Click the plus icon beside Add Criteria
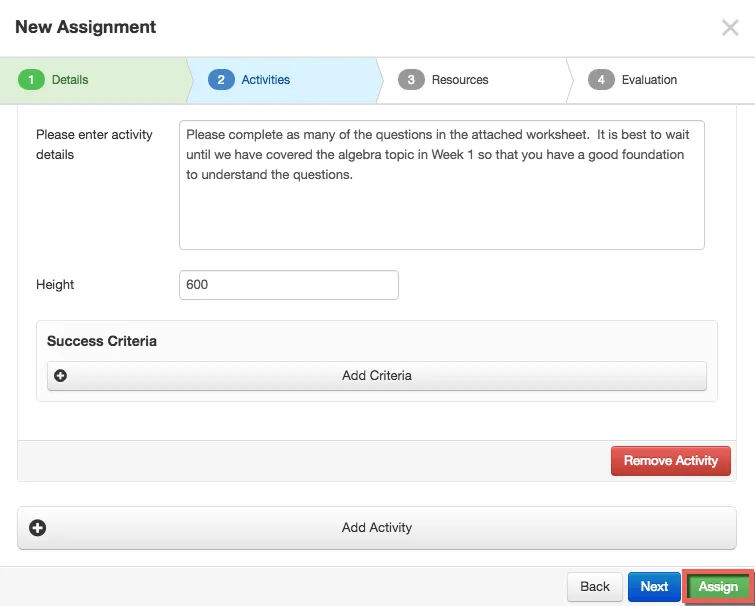Image resolution: width=755 pixels, height=606 pixels. tap(60, 376)
